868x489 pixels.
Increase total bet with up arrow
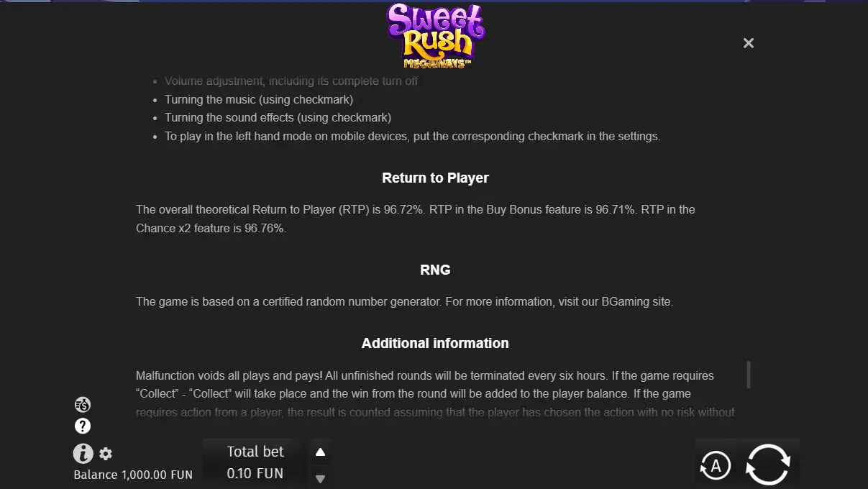321,452
